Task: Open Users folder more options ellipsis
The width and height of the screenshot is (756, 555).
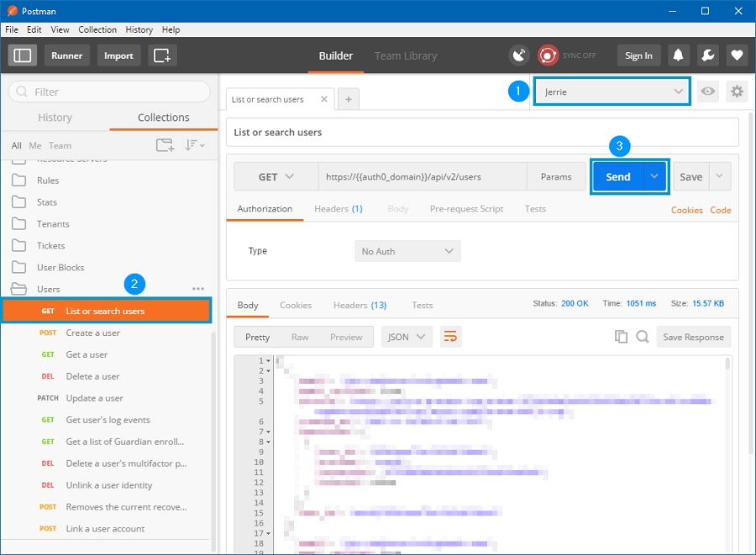Action: click(x=197, y=289)
